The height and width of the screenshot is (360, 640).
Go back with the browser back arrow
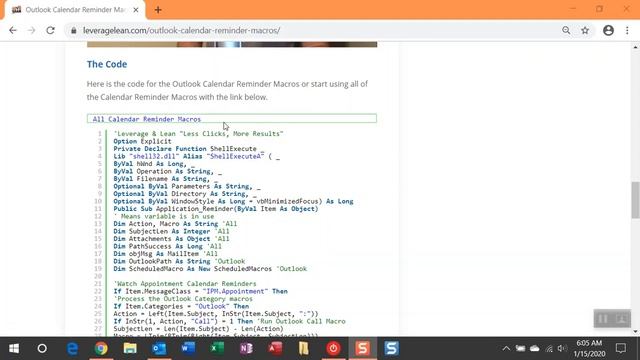(x=13, y=30)
